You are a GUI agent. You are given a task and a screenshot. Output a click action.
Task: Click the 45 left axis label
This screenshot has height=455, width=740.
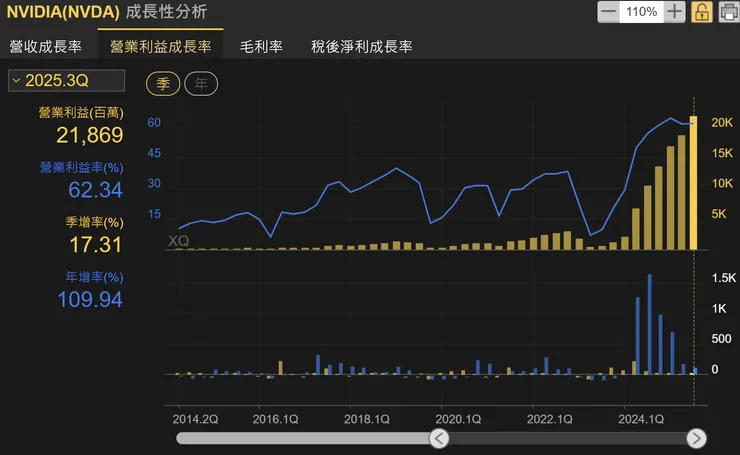pos(154,153)
